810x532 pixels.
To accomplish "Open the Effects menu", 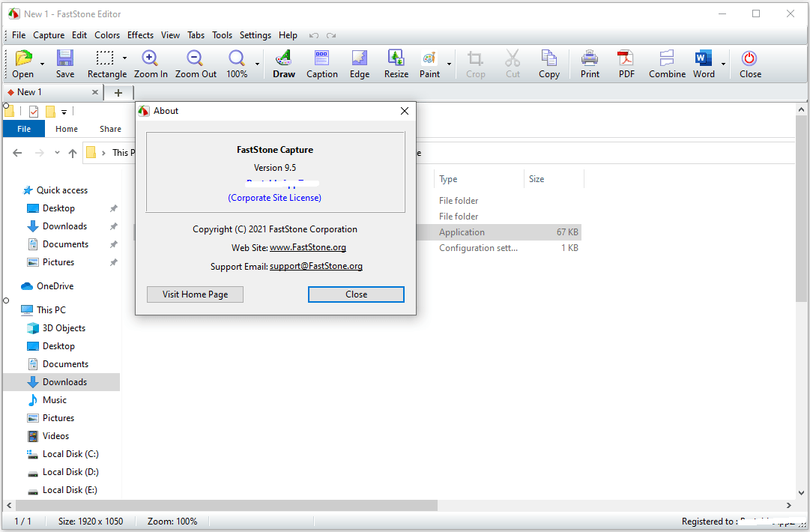I will point(141,35).
